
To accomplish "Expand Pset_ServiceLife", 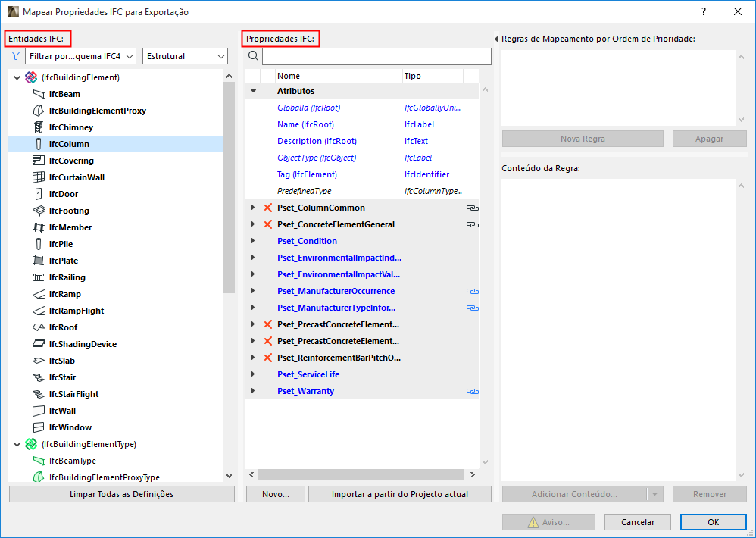I will tap(253, 374).
